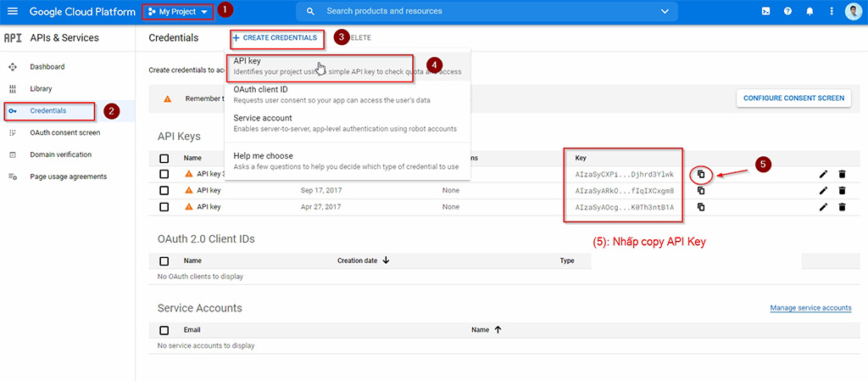
Task: Select Credentials in the sidebar
Action: point(48,111)
